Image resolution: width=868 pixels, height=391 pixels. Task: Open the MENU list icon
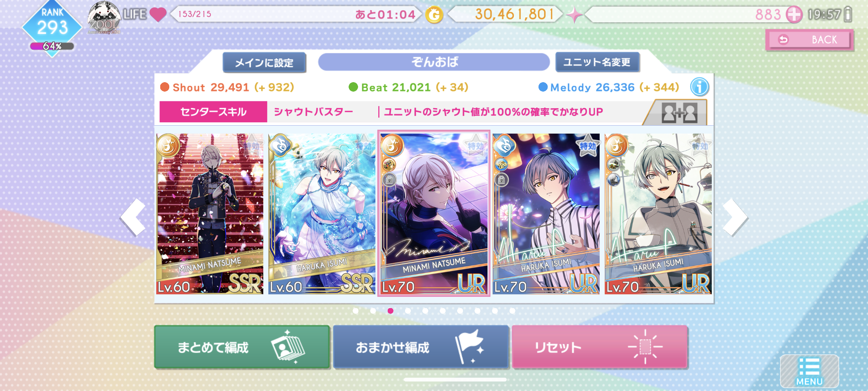point(809,371)
